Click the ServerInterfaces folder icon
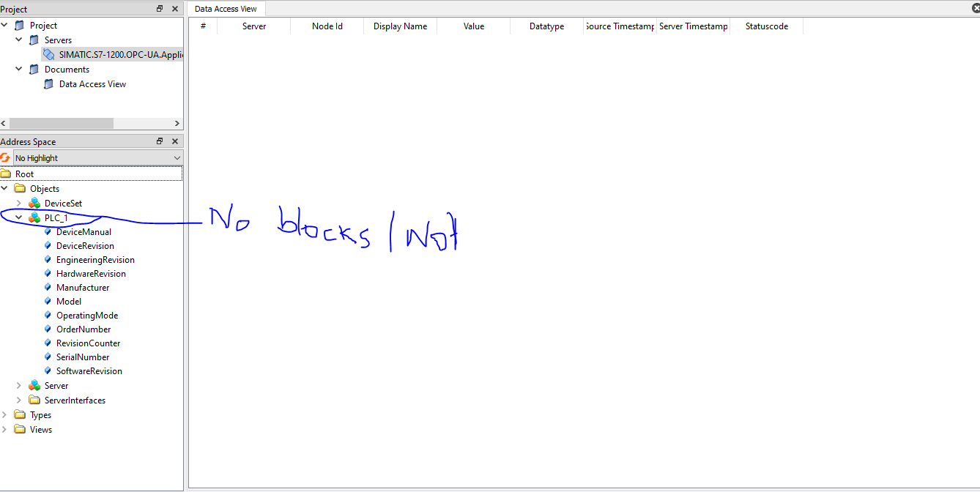Screen dimensions: 980x492 [x=34, y=400]
